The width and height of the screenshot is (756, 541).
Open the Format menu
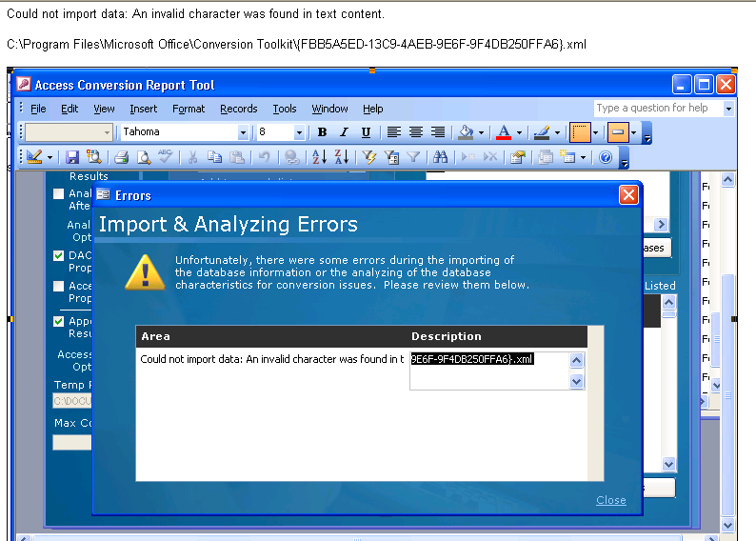(x=189, y=109)
